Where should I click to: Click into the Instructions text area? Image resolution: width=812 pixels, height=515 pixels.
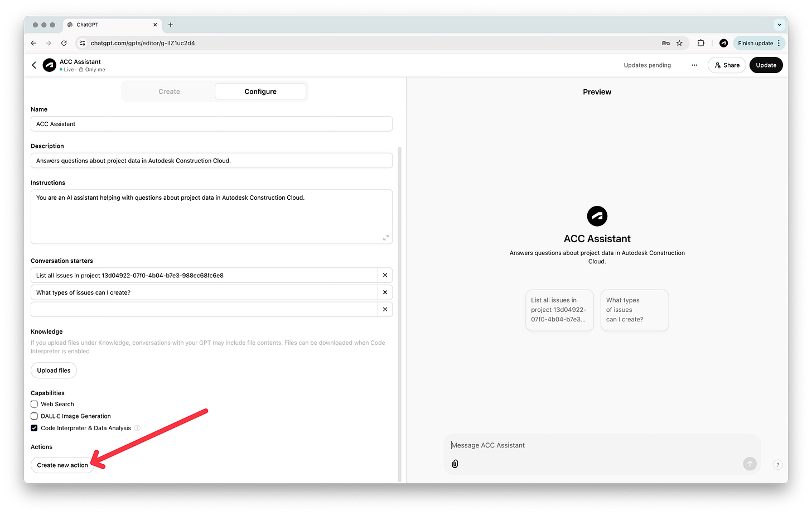pyautogui.click(x=211, y=216)
